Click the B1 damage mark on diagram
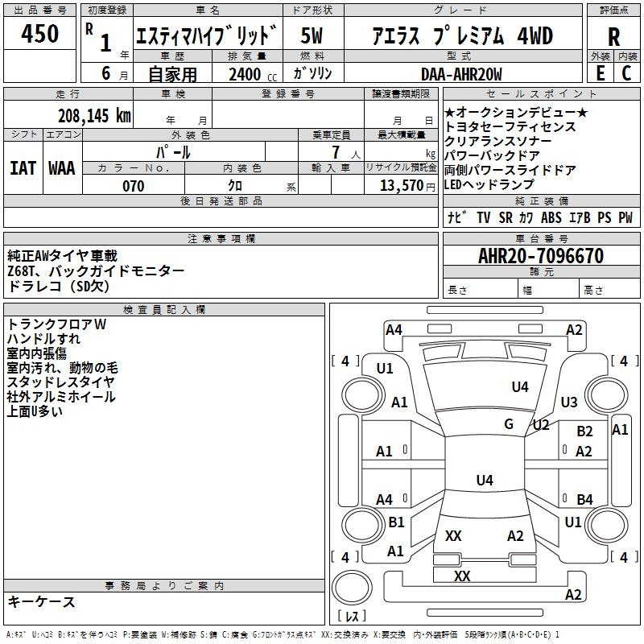 [x=396, y=522]
